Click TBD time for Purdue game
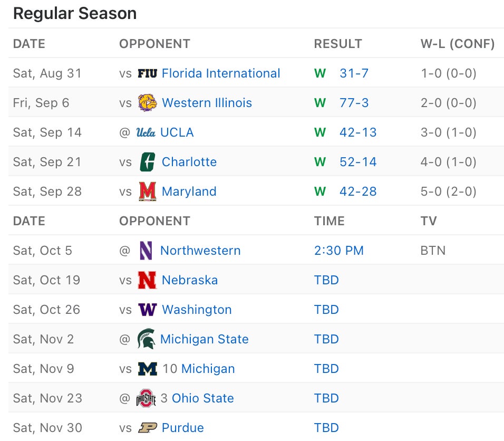The image size is (504, 441). pos(326,428)
